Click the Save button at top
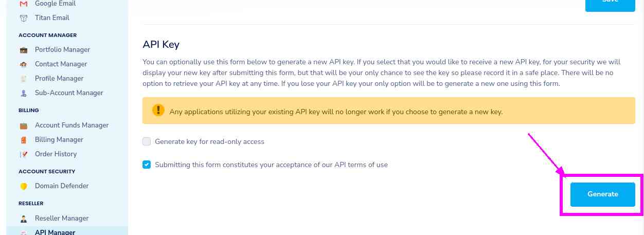Image resolution: width=644 pixels, height=235 pixels. click(x=610, y=3)
